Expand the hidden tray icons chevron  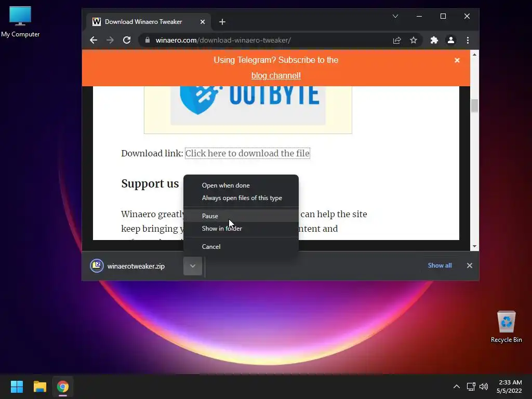click(457, 387)
